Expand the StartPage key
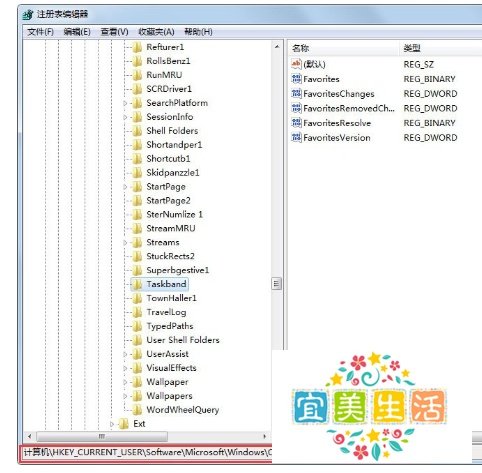 [x=125, y=187]
